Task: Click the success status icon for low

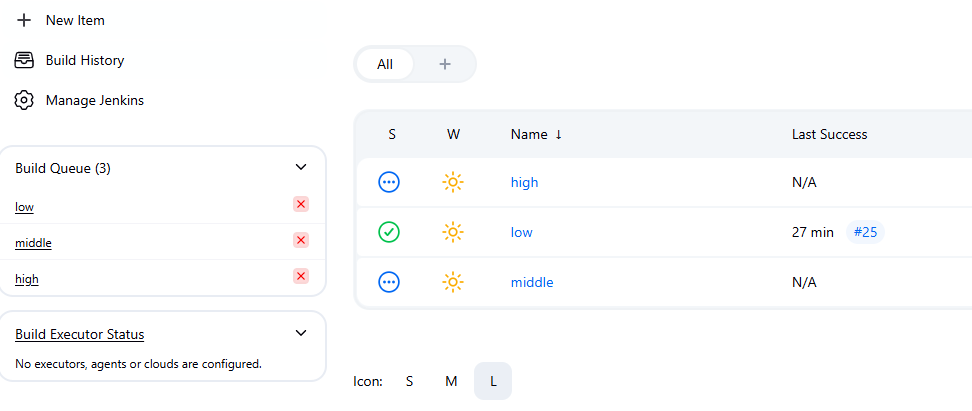Action: click(x=389, y=232)
